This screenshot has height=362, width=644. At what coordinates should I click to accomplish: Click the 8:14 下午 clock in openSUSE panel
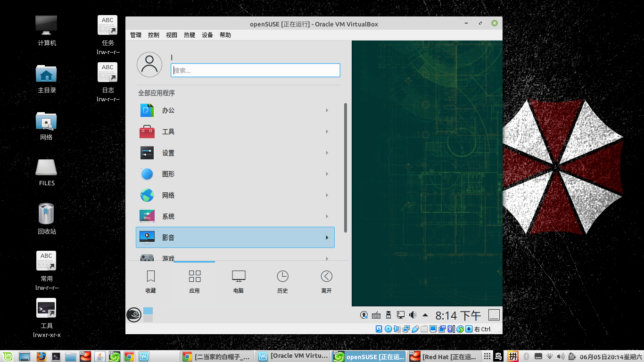click(x=458, y=315)
